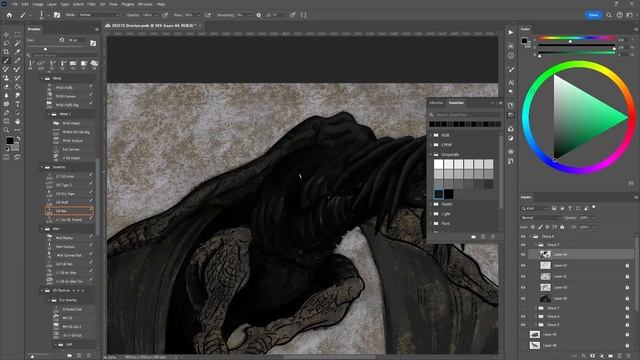Create new layer from Layers panel footer
This screenshot has width=640, height=360.
point(620,356)
